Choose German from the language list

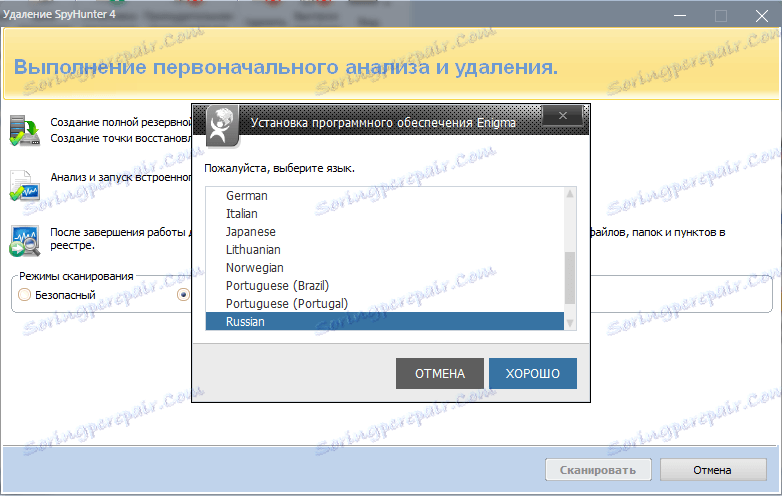point(385,195)
